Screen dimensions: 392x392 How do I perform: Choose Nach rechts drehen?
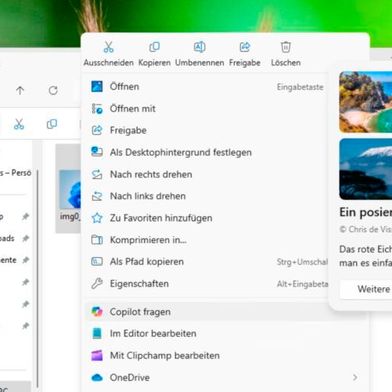tap(207, 174)
